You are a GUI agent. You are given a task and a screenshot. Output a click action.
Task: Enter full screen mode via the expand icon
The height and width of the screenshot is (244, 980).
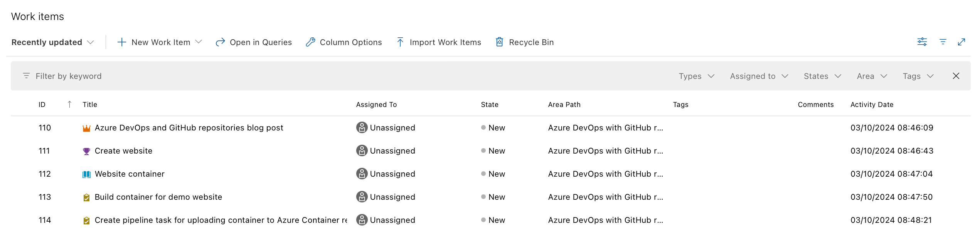[961, 42]
